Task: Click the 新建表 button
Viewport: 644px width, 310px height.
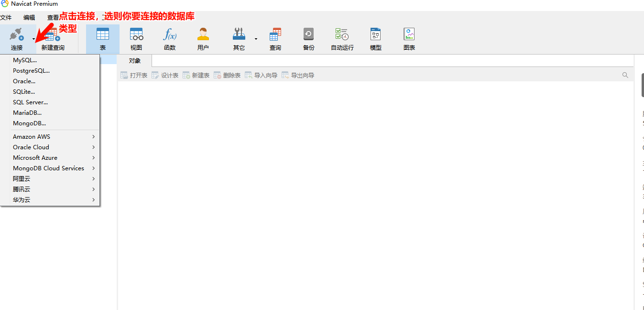Action: [196, 76]
